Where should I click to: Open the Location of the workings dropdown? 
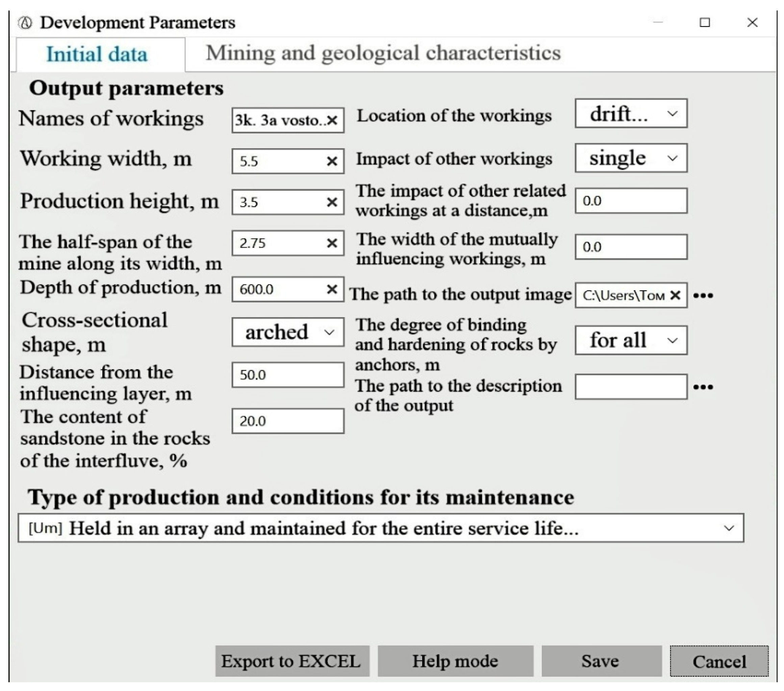coord(631,113)
